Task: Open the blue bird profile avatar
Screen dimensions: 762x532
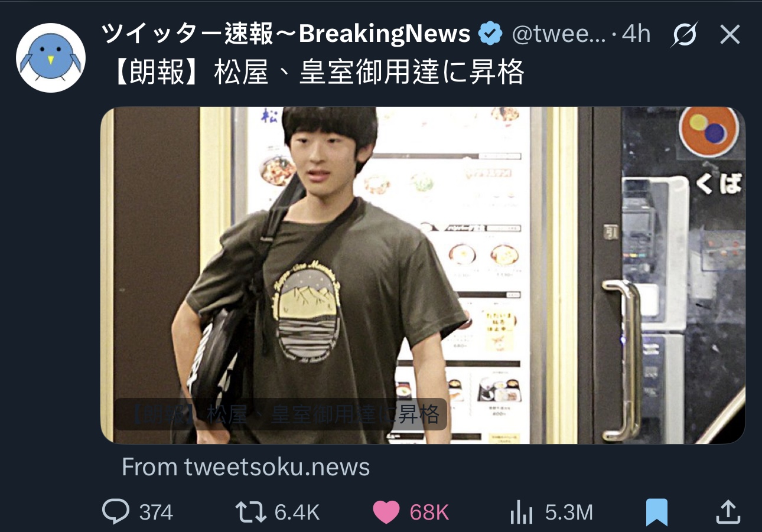Action: pos(51,58)
